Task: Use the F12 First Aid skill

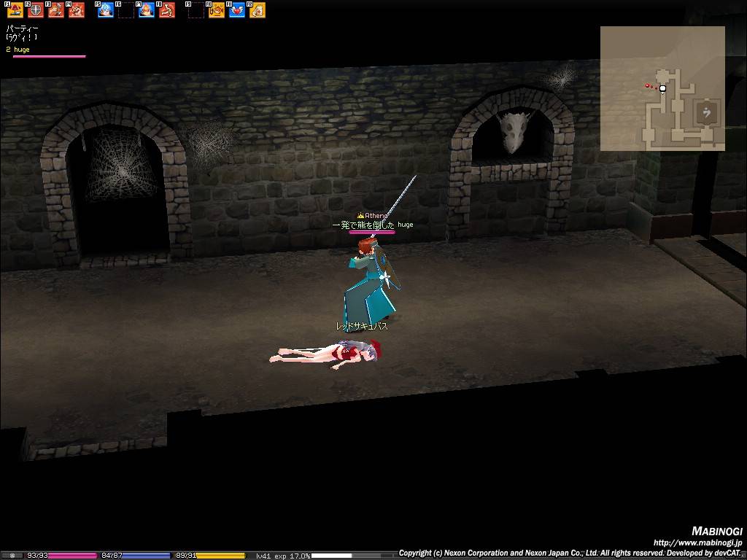Action: [x=258, y=10]
